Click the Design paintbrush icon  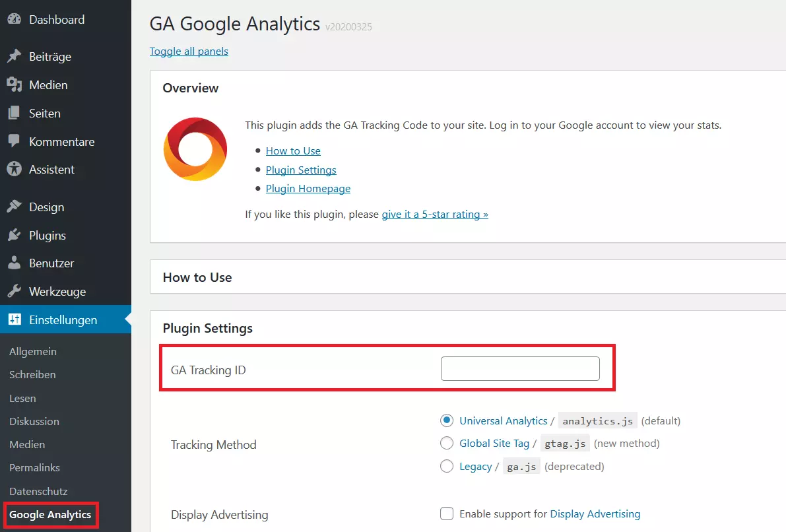tap(15, 207)
